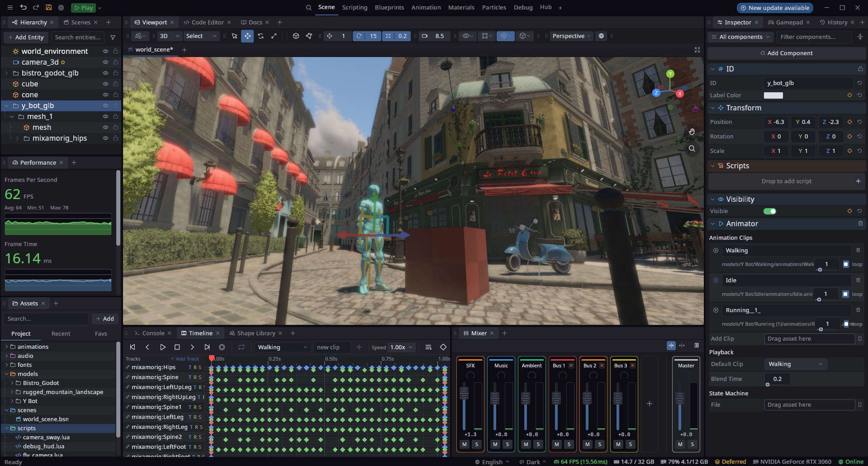Stop the timeline playback
This screenshot has width=868, height=466.
tap(177, 347)
